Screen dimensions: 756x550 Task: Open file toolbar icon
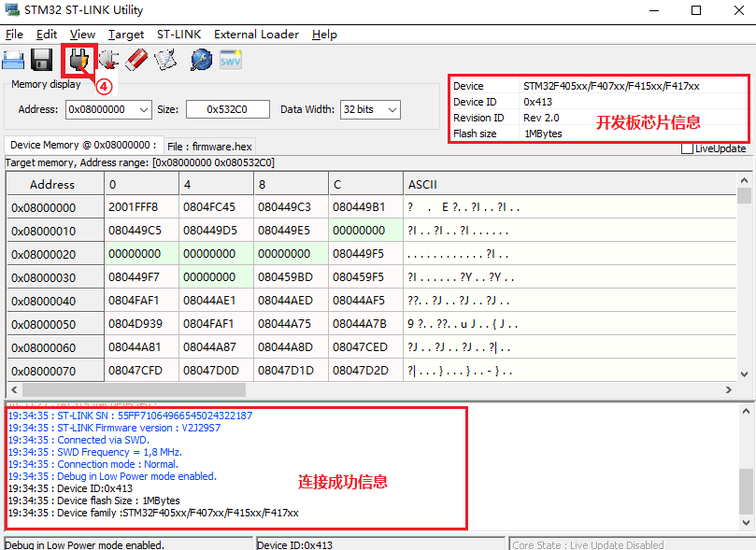click(x=13, y=60)
